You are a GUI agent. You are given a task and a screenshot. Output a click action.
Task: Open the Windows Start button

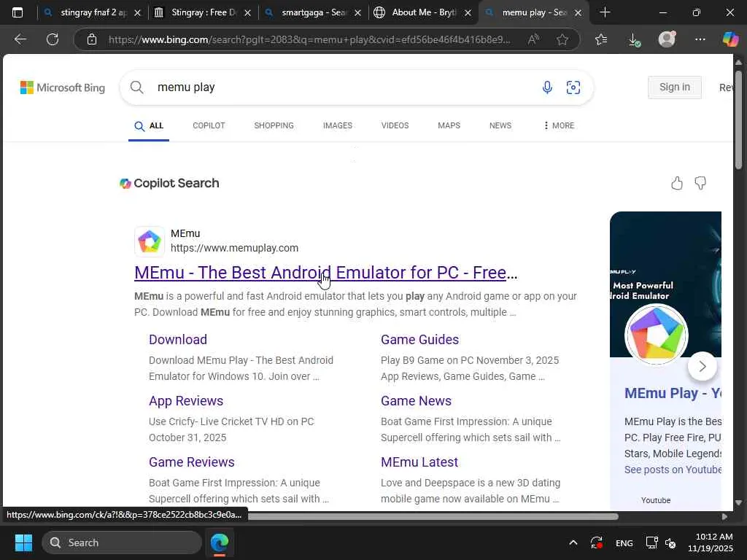coord(23,542)
